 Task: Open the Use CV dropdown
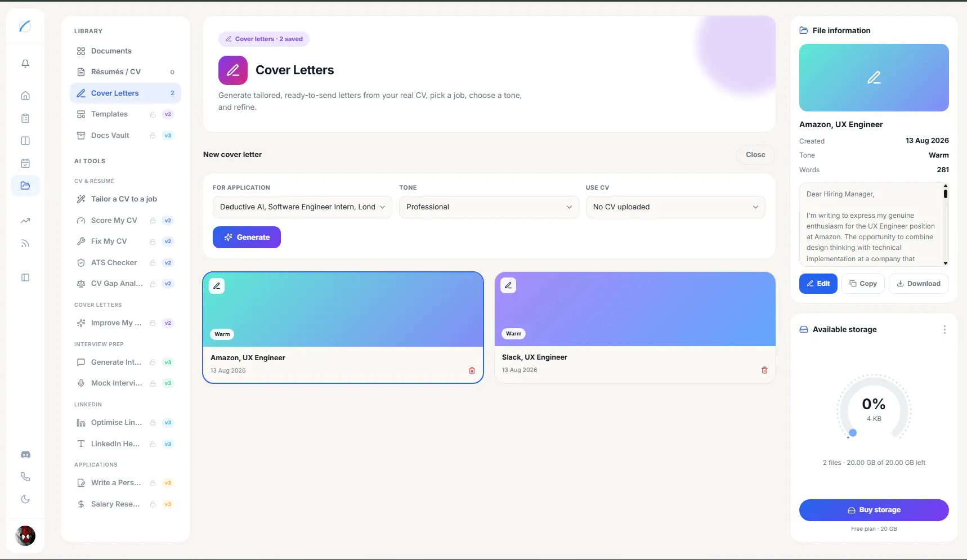click(675, 207)
